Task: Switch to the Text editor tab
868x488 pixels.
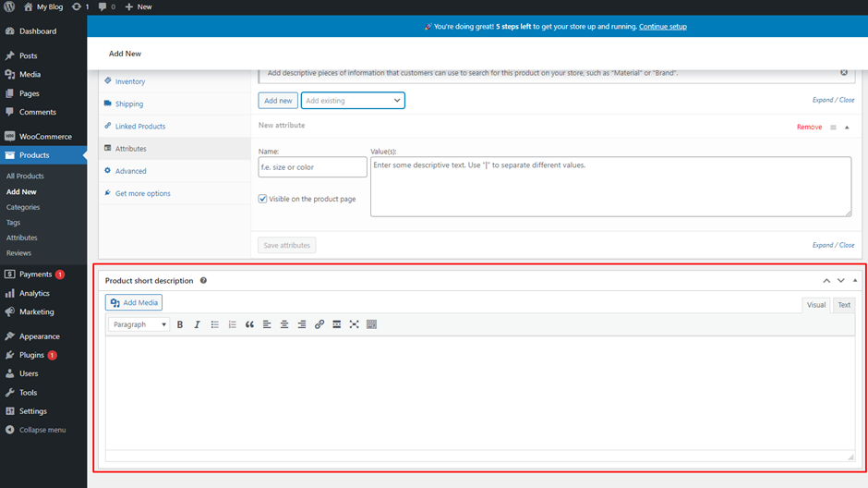Action: click(x=843, y=305)
